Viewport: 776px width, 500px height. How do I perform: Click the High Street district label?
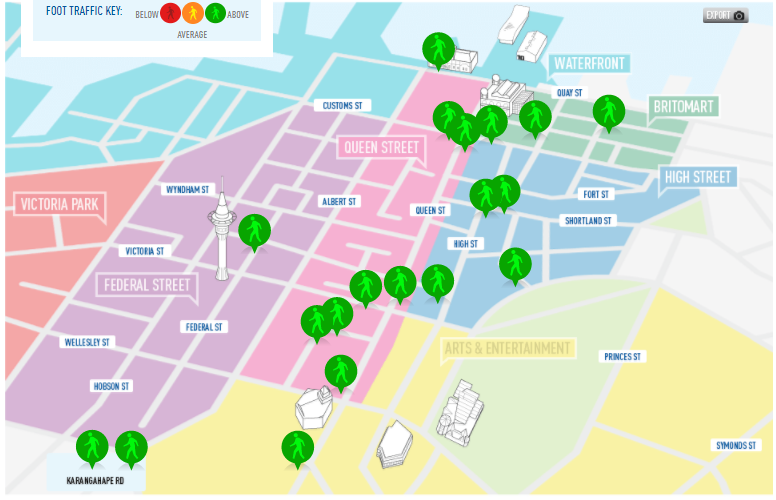pyautogui.click(x=698, y=178)
